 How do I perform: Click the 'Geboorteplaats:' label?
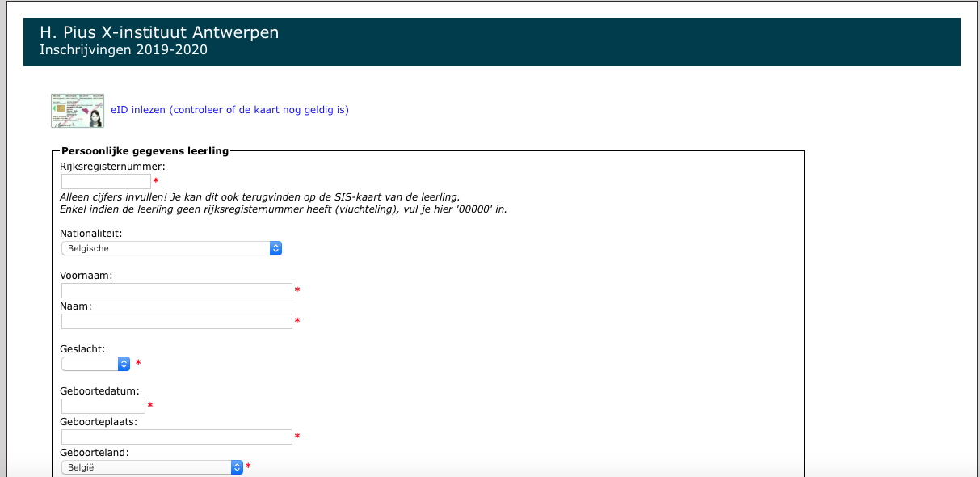[99, 422]
